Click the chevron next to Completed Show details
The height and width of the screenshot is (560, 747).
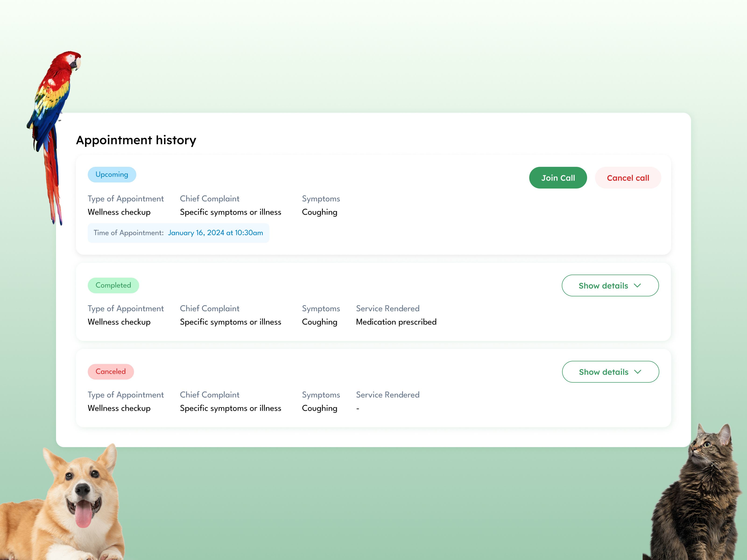point(638,286)
